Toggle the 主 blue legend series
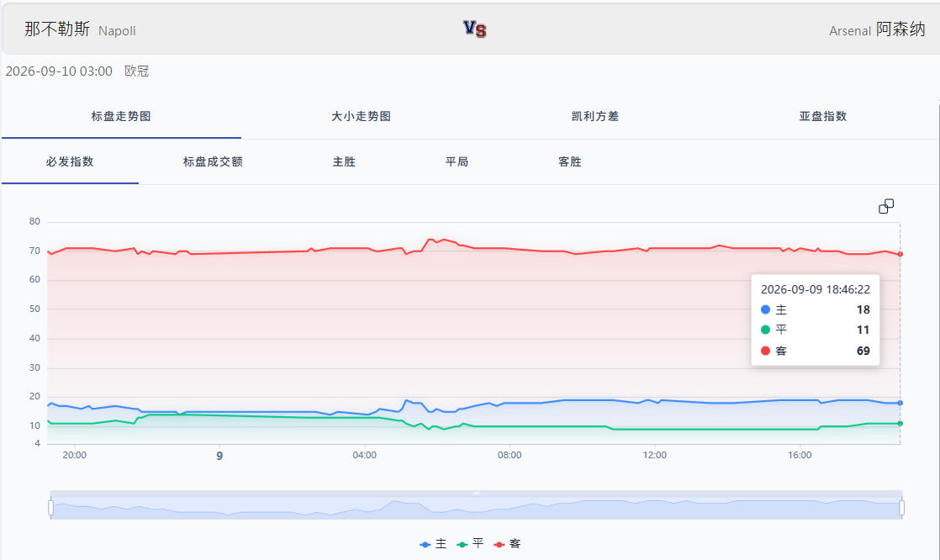 (434, 544)
